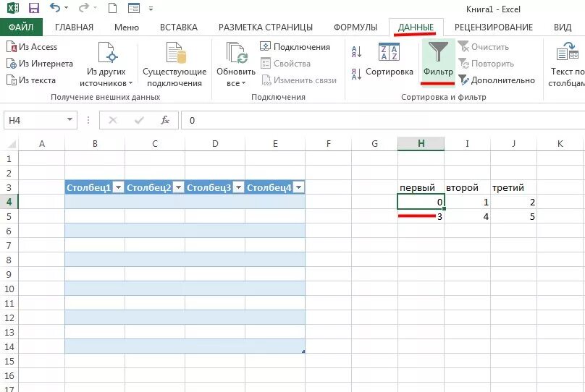This screenshot has width=585, height=392.
Task: Switch to the ГЛАВНАЯ tab
Action: click(74, 27)
